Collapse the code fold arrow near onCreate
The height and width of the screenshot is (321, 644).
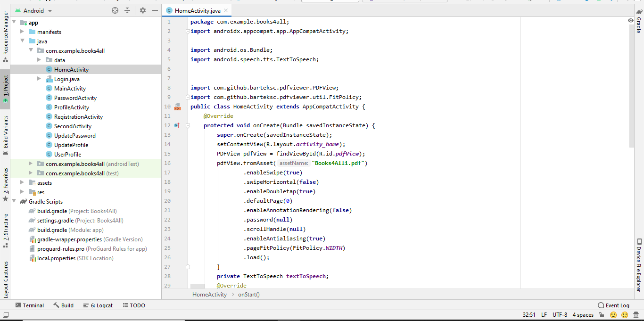(188, 125)
